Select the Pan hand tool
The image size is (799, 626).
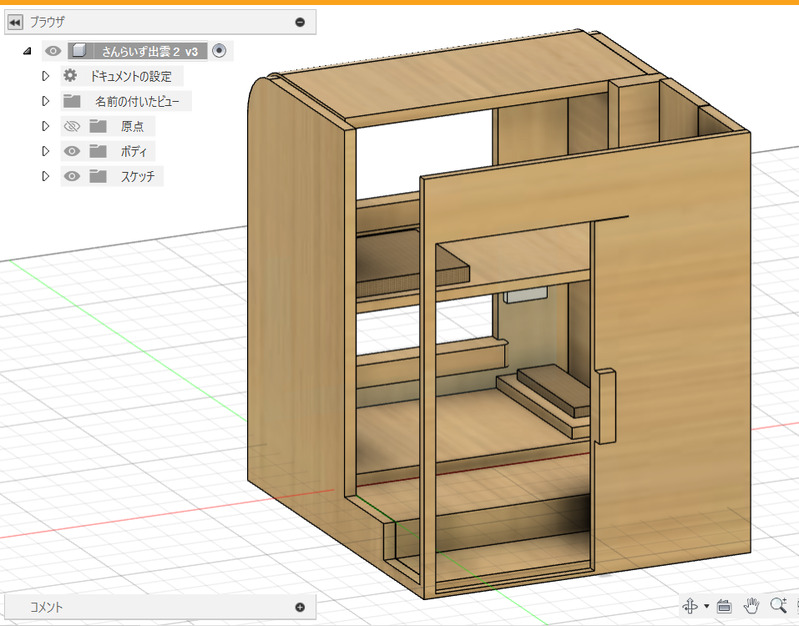pyautogui.click(x=752, y=606)
